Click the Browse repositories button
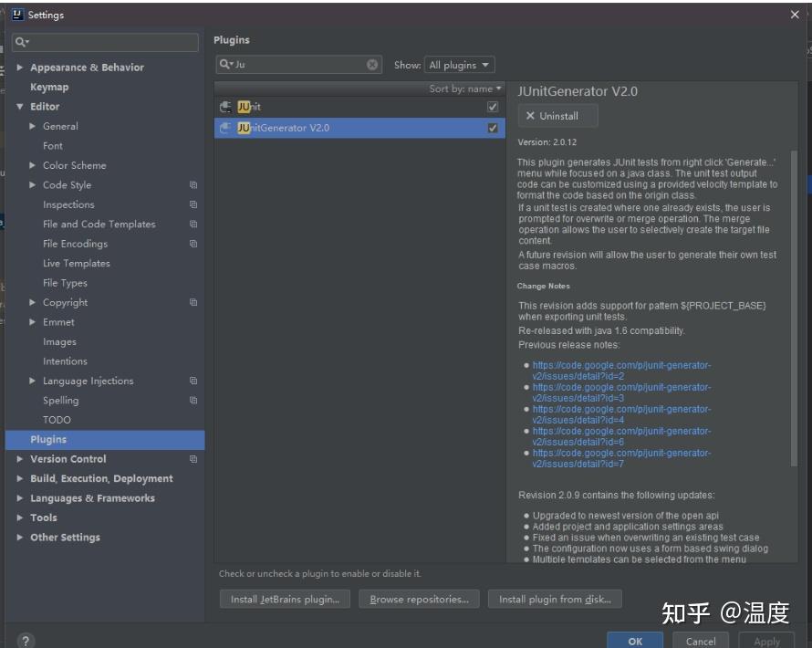The image size is (812, 648). (x=419, y=598)
